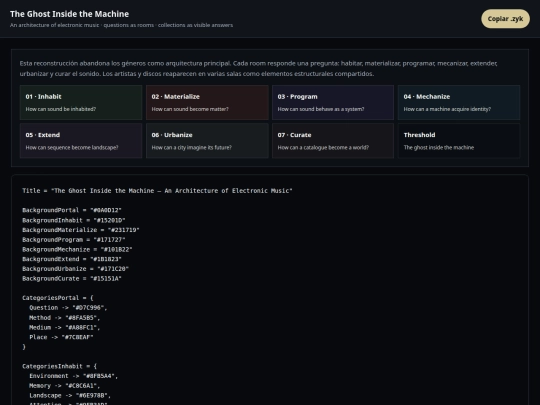Click the Landscape -> color line
Screen dimensions: 540x405
[x=70, y=395]
